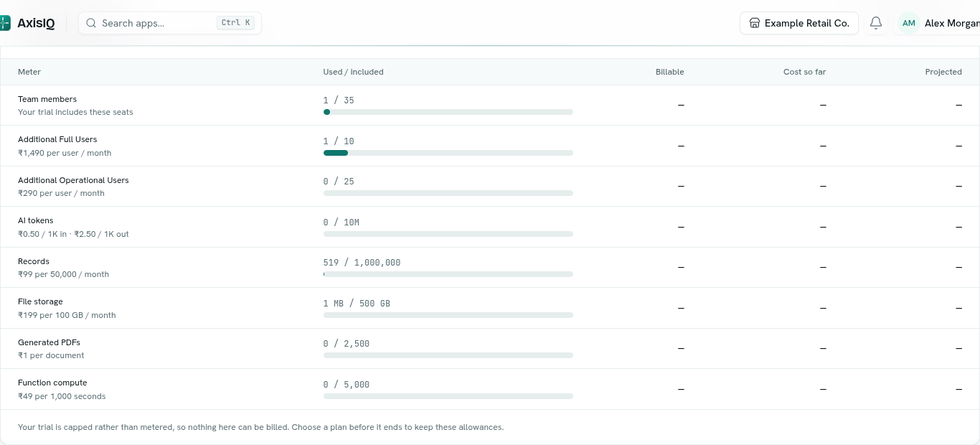
Task: Click the 519 / 1,000,000 usage value
Action: pyautogui.click(x=362, y=263)
